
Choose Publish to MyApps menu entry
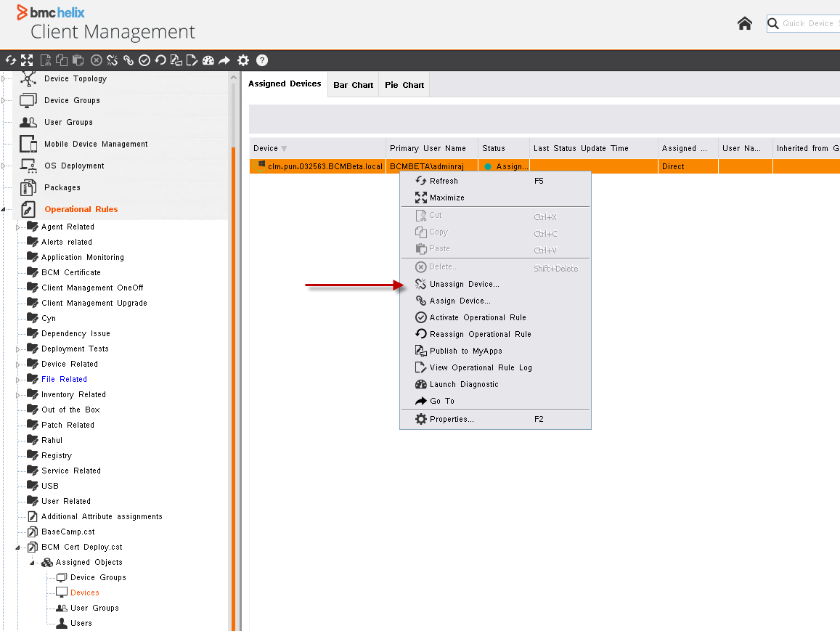(496, 351)
